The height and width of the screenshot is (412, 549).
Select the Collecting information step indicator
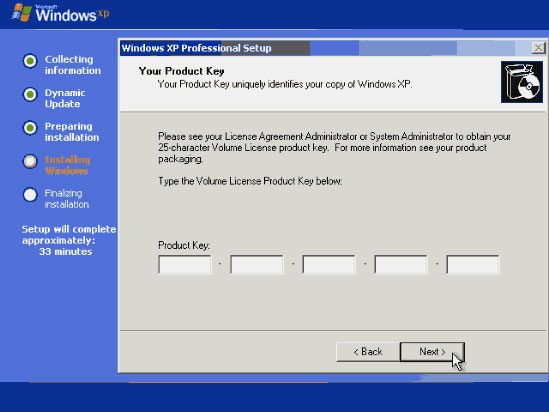tap(30, 61)
